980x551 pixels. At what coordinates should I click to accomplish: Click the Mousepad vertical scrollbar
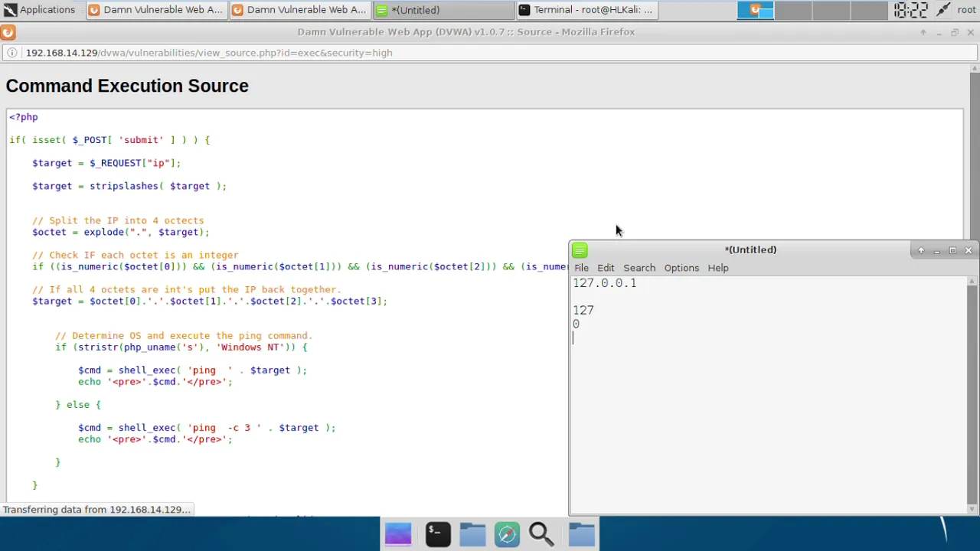[x=972, y=395]
